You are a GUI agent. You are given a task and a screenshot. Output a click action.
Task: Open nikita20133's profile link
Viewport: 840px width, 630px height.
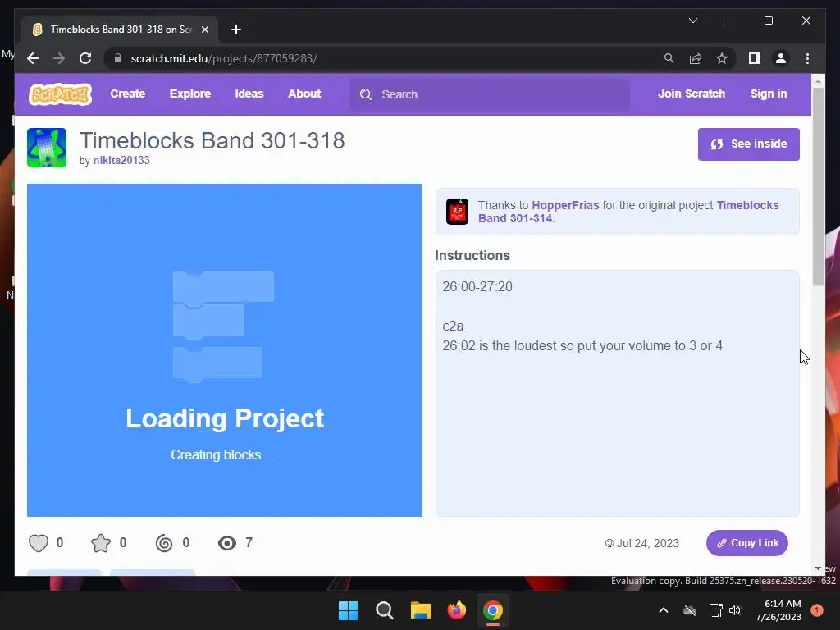coord(121,160)
